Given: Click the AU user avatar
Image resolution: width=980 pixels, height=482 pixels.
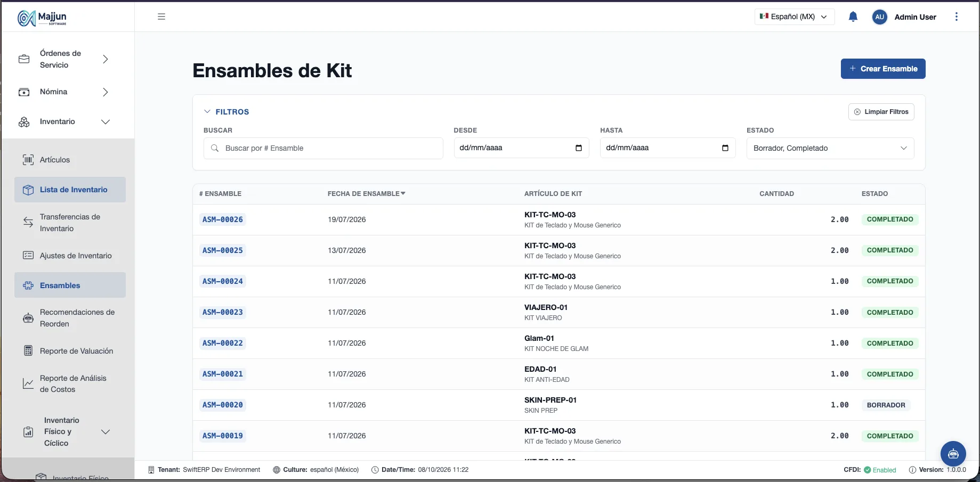Looking at the screenshot, I should point(879,17).
